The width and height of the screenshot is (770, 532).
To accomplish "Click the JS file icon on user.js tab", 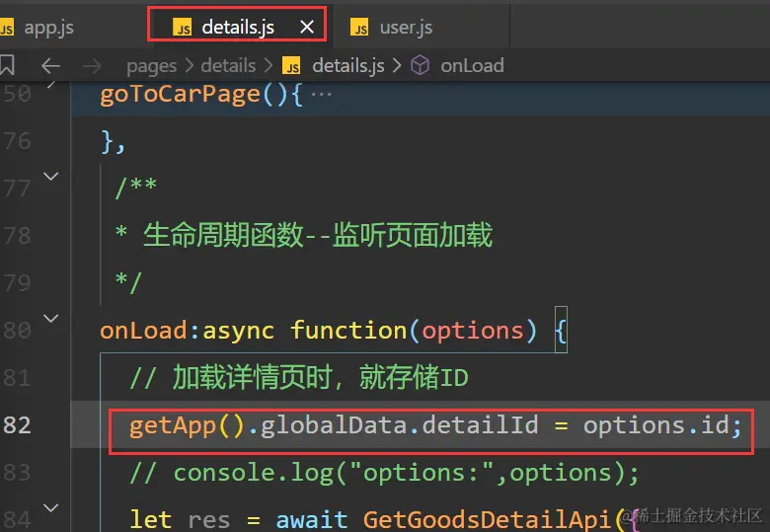I will click(x=359, y=28).
